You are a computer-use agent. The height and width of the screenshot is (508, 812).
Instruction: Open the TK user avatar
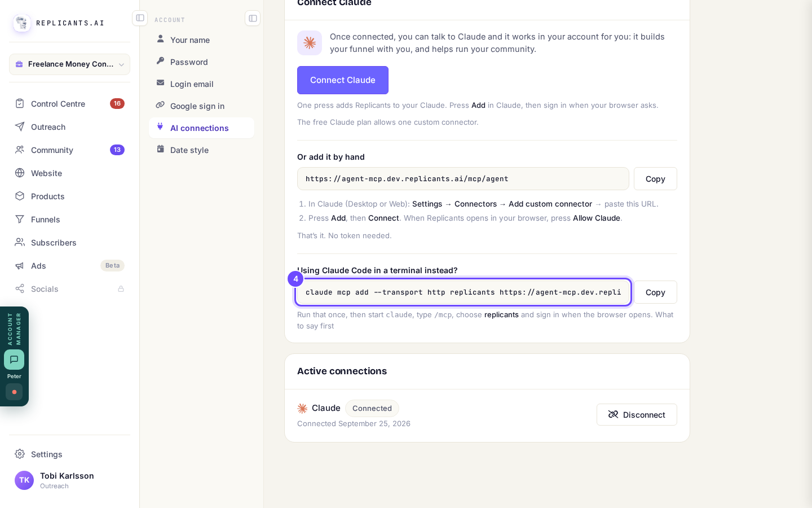(24, 480)
